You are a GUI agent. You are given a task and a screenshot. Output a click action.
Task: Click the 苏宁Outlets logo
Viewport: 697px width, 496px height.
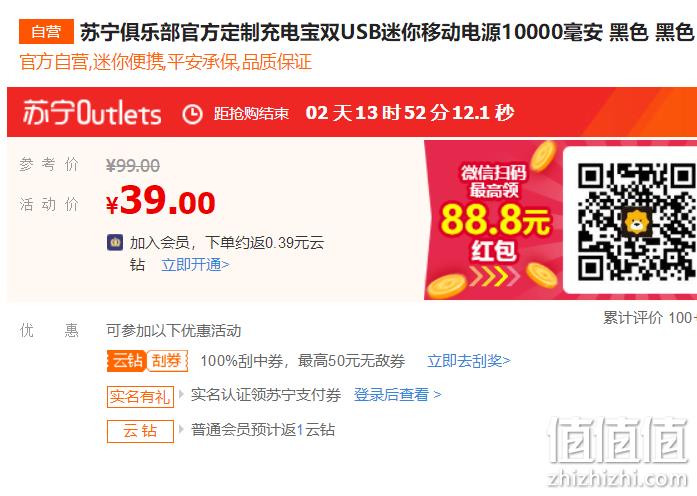coord(92,113)
